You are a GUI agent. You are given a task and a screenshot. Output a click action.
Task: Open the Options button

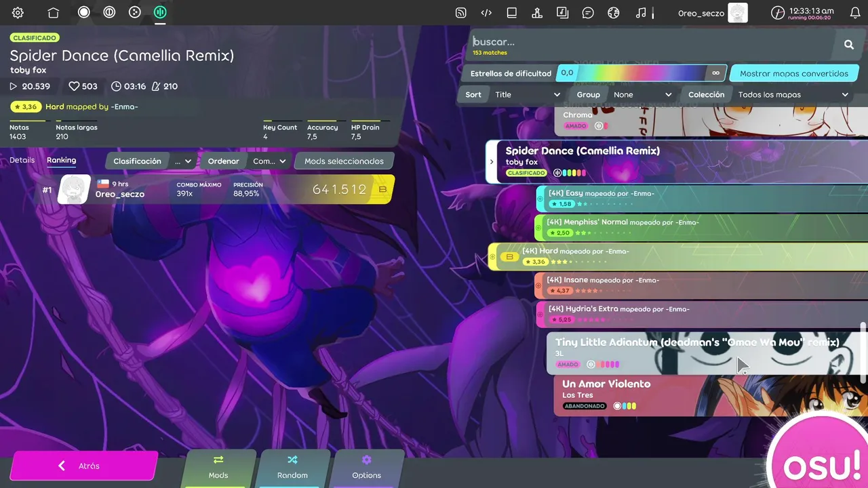pos(367,468)
